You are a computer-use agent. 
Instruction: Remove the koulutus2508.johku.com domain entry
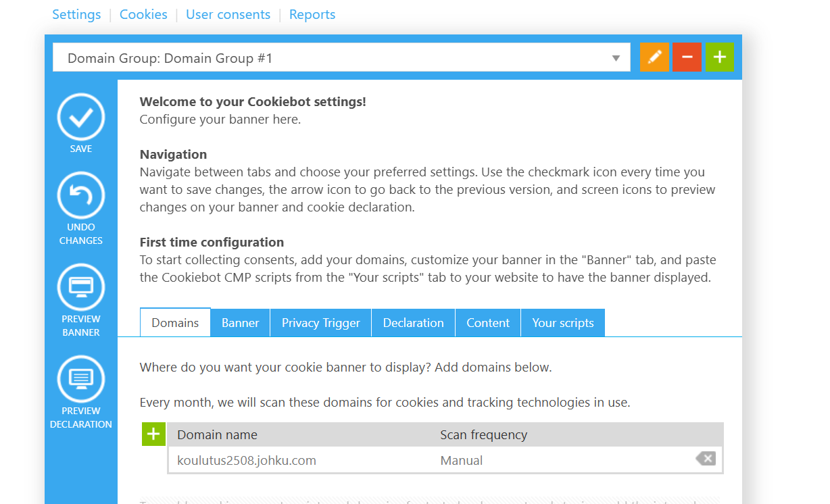pyautogui.click(x=705, y=459)
